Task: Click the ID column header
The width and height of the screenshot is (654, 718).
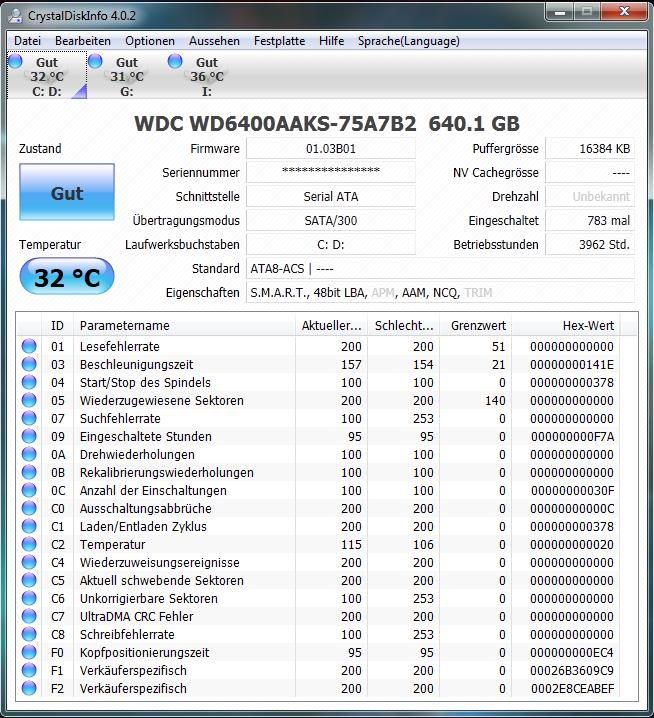Action: coord(57,326)
